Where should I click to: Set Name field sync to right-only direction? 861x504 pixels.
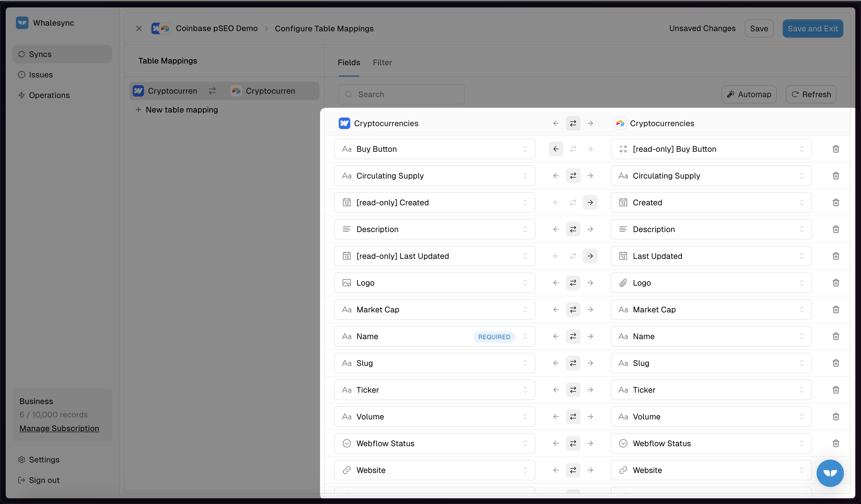click(x=590, y=336)
